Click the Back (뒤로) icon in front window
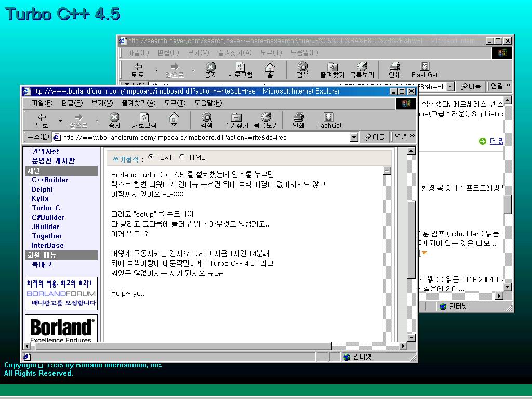 [x=42, y=120]
